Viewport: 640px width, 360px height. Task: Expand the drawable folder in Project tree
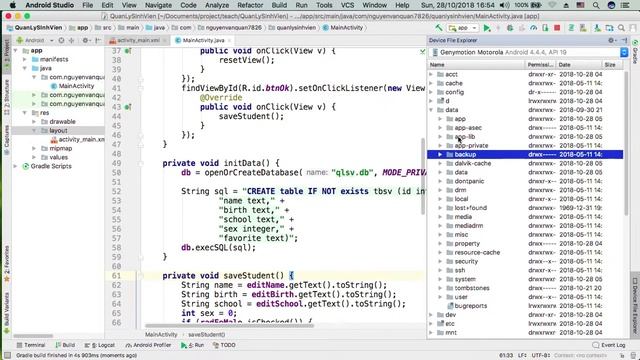(x=34, y=122)
